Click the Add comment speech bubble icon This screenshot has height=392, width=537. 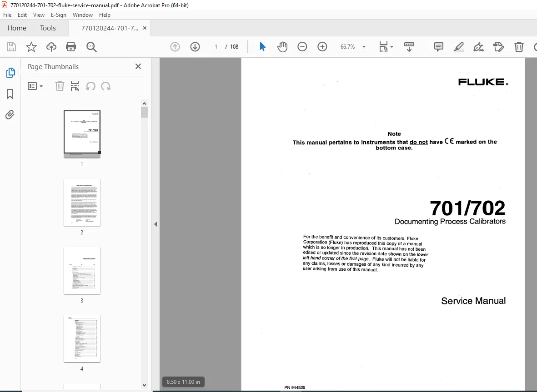pyautogui.click(x=438, y=47)
